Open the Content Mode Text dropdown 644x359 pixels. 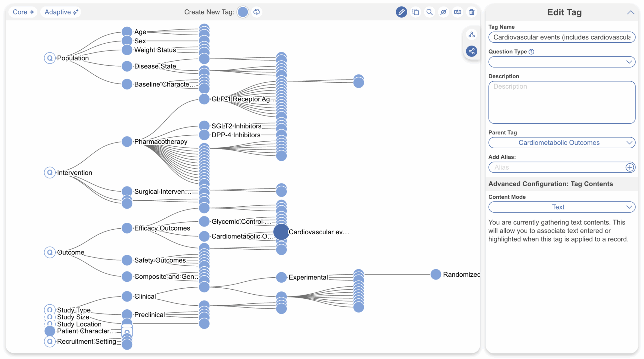click(x=562, y=207)
